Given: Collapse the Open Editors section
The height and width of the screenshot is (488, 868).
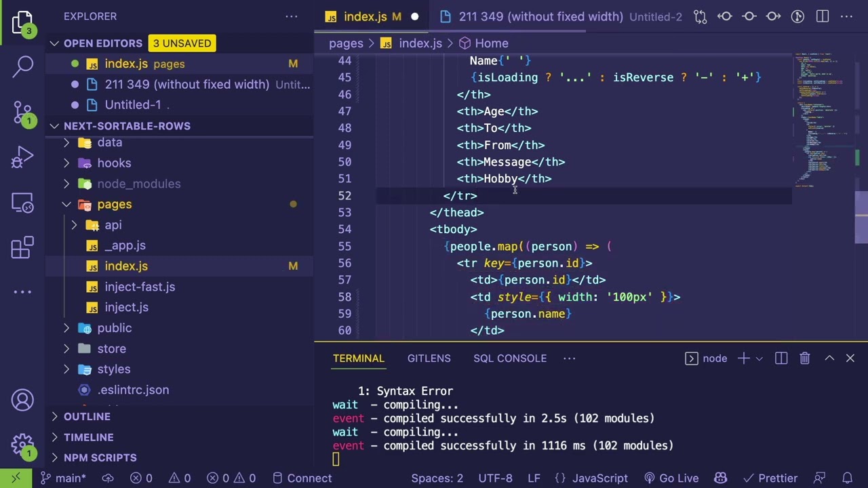Looking at the screenshot, I should [54, 43].
